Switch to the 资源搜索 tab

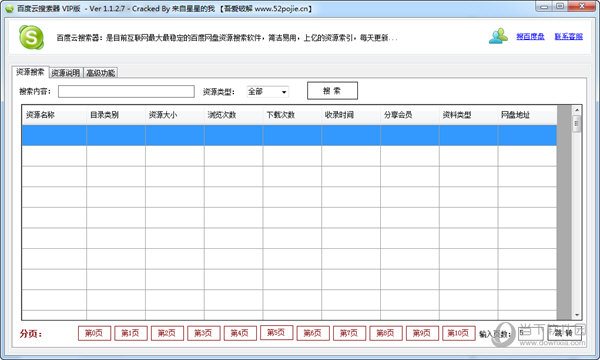click(x=30, y=72)
